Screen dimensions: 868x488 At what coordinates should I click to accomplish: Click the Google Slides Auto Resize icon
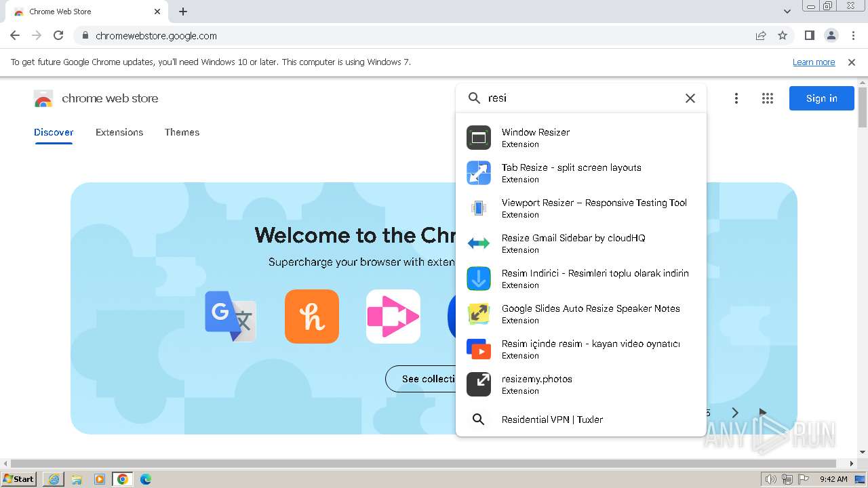[479, 314]
